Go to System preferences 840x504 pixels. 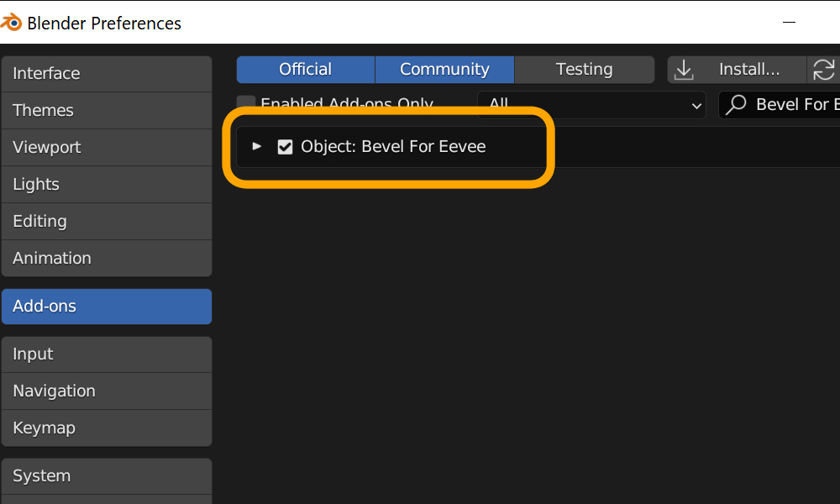(107, 475)
